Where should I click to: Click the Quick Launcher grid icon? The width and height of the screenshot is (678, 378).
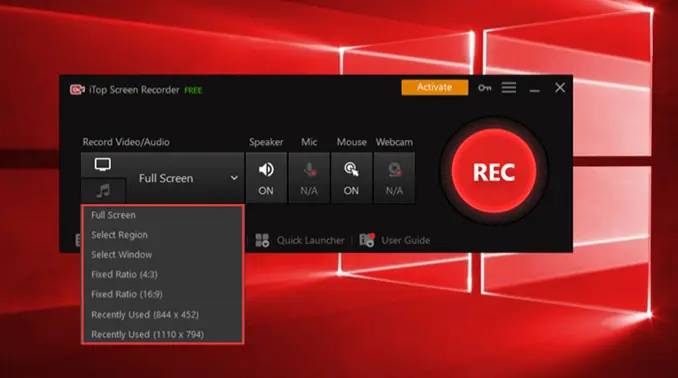pos(262,240)
